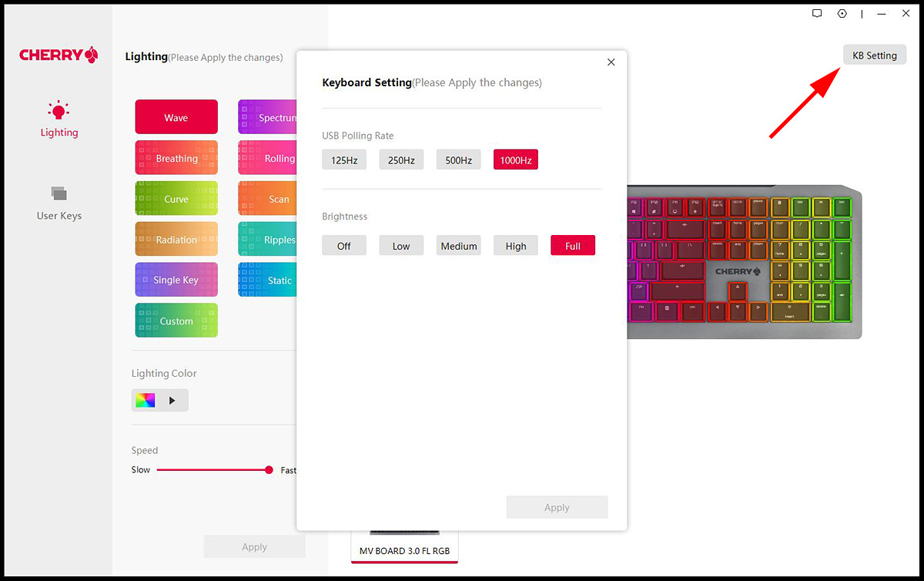The image size is (924, 581).
Task: Select the Custom lighting effect
Action: [x=176, y=321]
